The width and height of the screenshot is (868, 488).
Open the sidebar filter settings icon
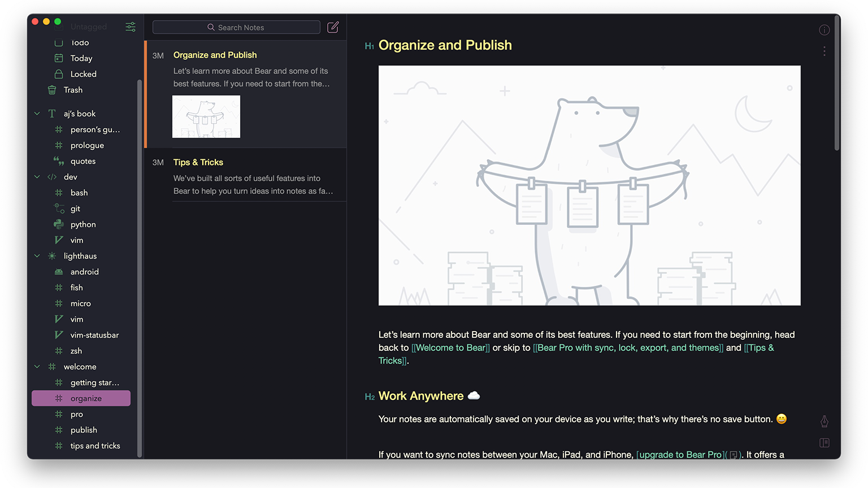click(131, 27)
